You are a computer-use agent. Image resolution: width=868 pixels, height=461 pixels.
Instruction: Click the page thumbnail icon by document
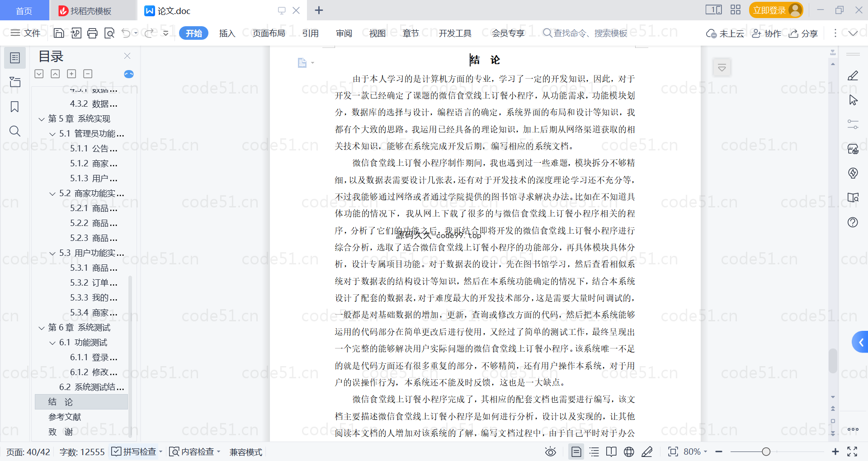tap(302, 63)
